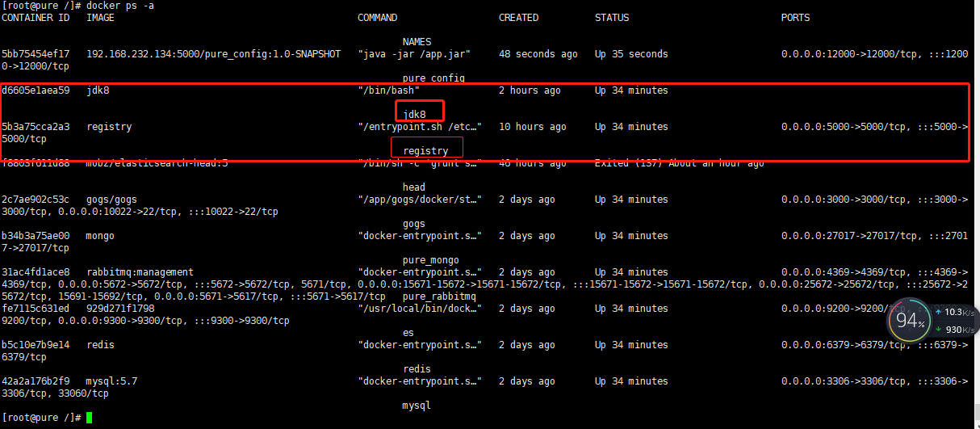Click the gogs/gogs image name
This screenshot has height=429, width=980.
pyautogui.click(x=111, y=200)
